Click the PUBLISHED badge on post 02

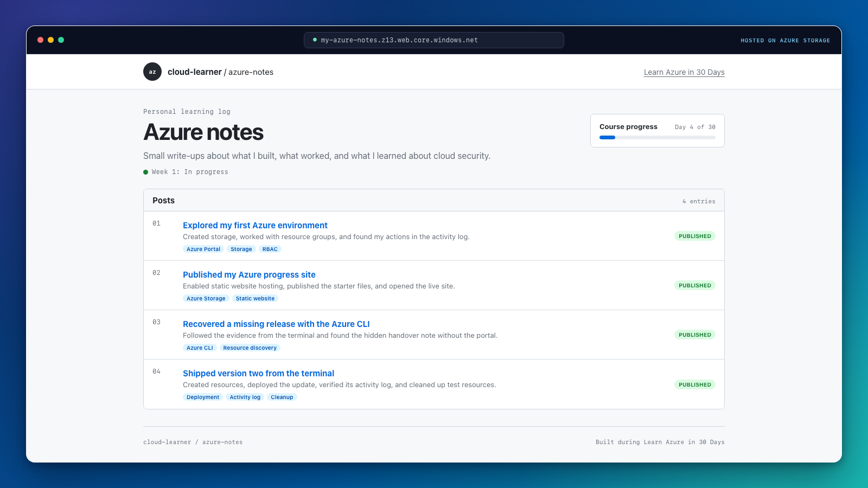point(695,285)
